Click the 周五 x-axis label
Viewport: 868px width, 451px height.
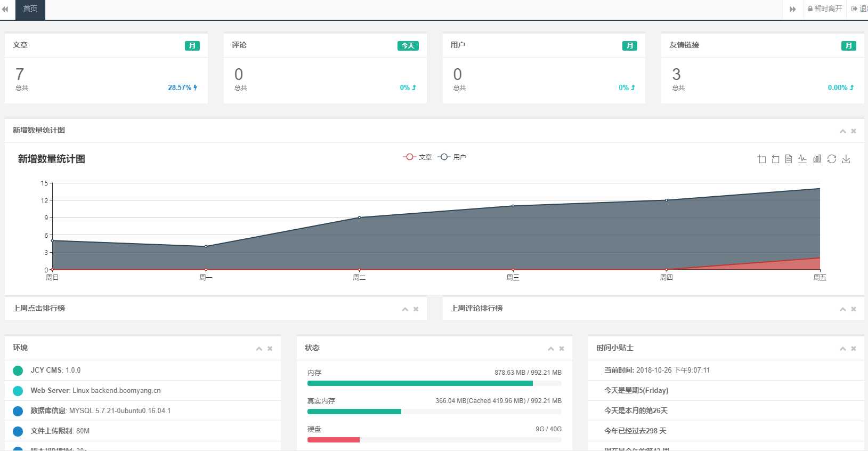pos(820,278)
